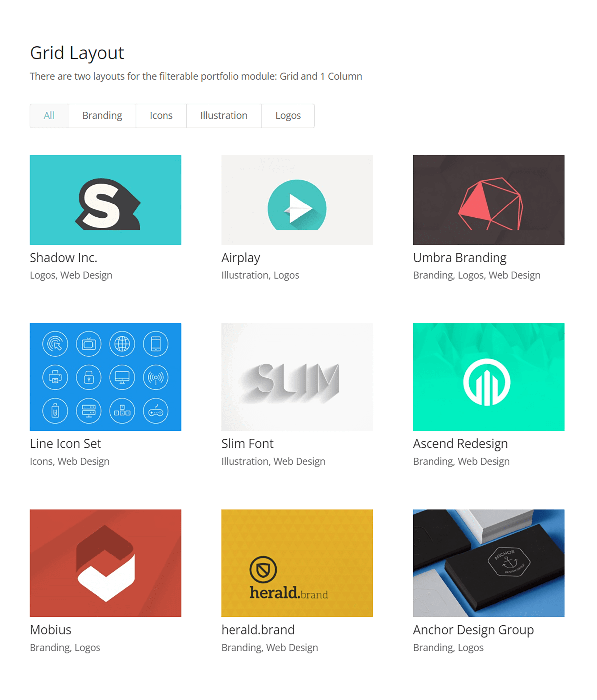Viewport: 597px width, 700px height.
Task: Click 'Branding, Logos, Web Design' under Umbra
Action: click(477, 276)
